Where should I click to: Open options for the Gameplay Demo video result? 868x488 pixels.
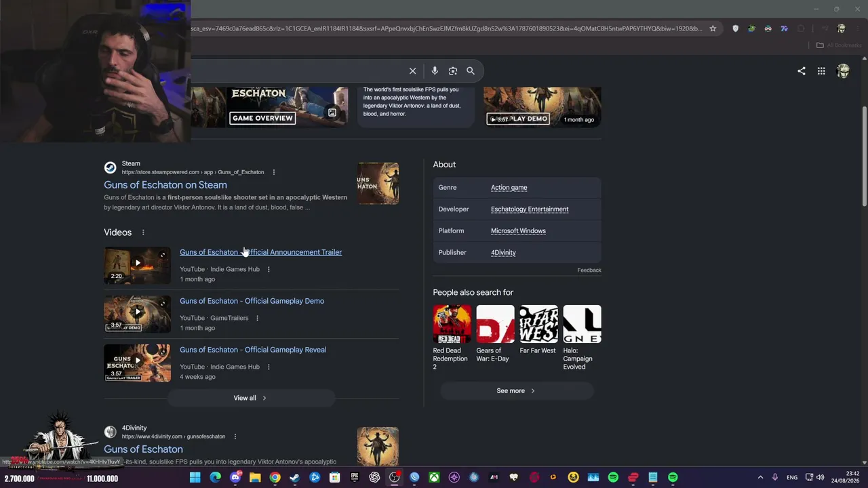click(x=257, y=318)
